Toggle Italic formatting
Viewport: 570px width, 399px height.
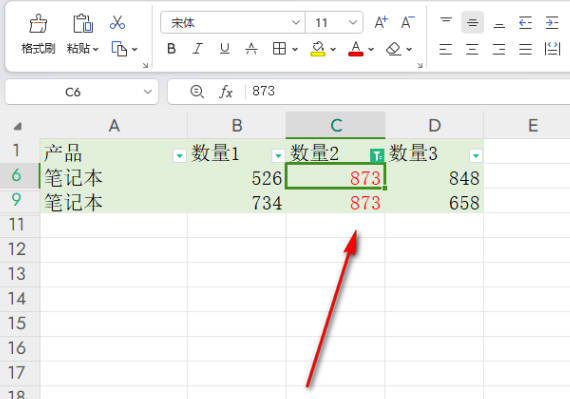(197, 49)
